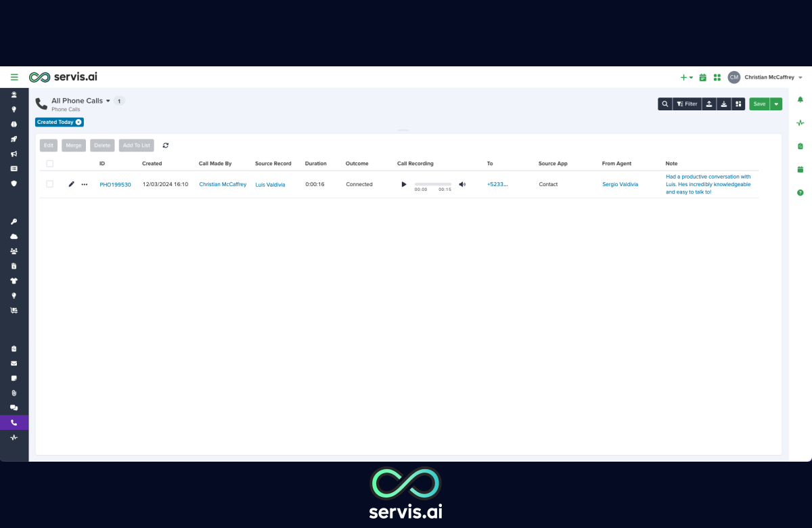This screenshot has height=528, width=812.
Task: Toggle the select-all header checkbox
Action: click(x=50, y=164)
